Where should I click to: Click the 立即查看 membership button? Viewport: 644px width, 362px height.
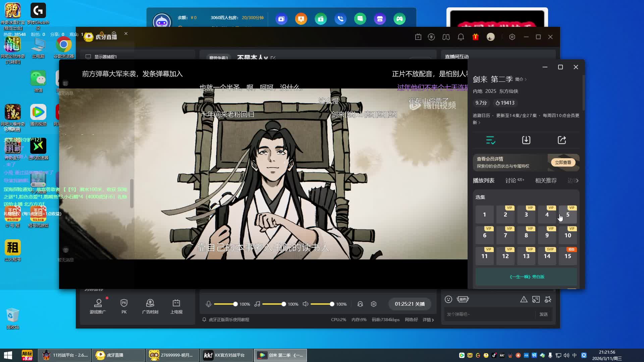[563, 163]
